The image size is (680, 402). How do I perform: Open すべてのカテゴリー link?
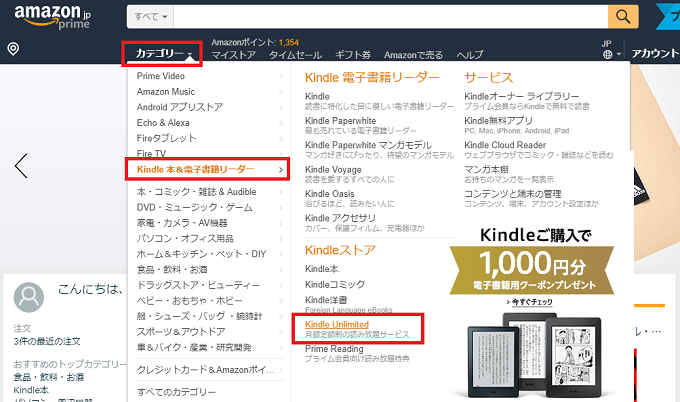click(176, 392)
